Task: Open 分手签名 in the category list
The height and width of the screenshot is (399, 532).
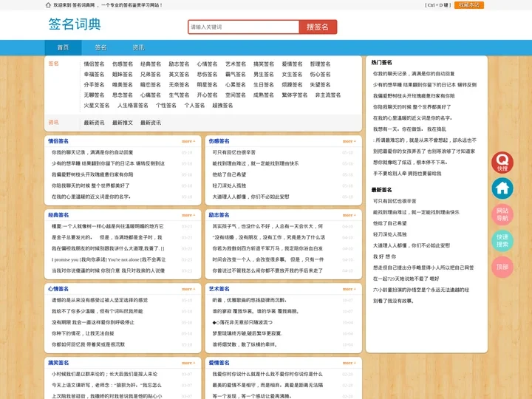Action: click(94, 84)
